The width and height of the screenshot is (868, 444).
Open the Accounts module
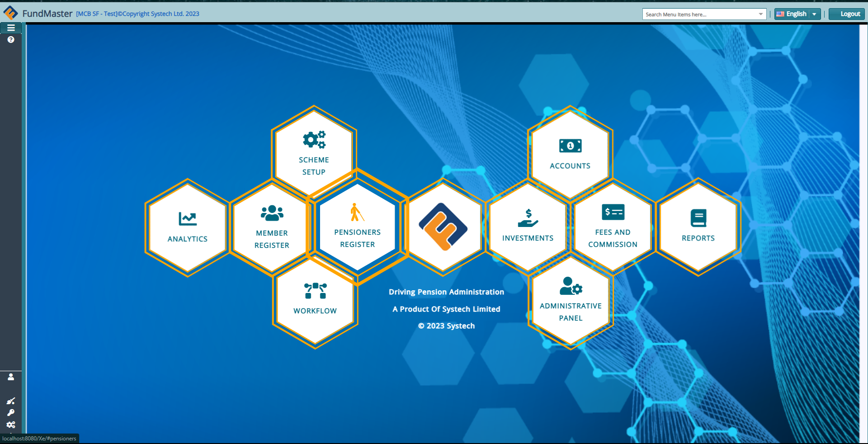pyautogui.click(x=570, y=154)
